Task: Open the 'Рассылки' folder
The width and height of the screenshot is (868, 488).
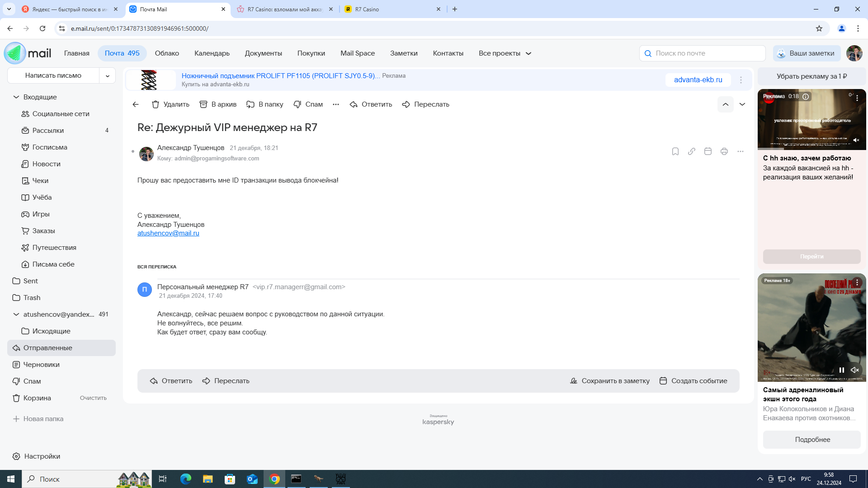Action: [x=61, y=131]
